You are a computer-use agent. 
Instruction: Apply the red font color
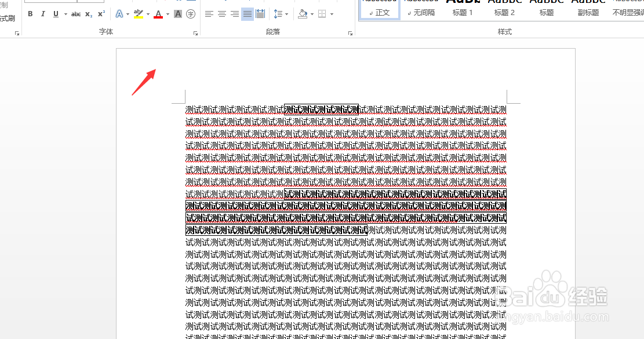158,14
